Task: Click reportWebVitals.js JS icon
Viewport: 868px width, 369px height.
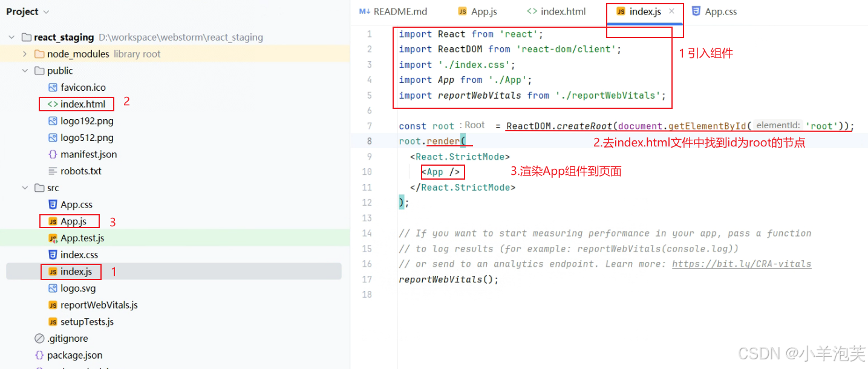Action: [53, 305]
